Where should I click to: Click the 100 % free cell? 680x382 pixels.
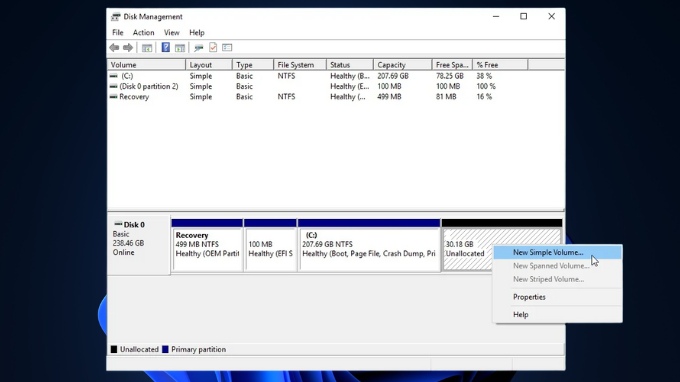pos(486,86)
